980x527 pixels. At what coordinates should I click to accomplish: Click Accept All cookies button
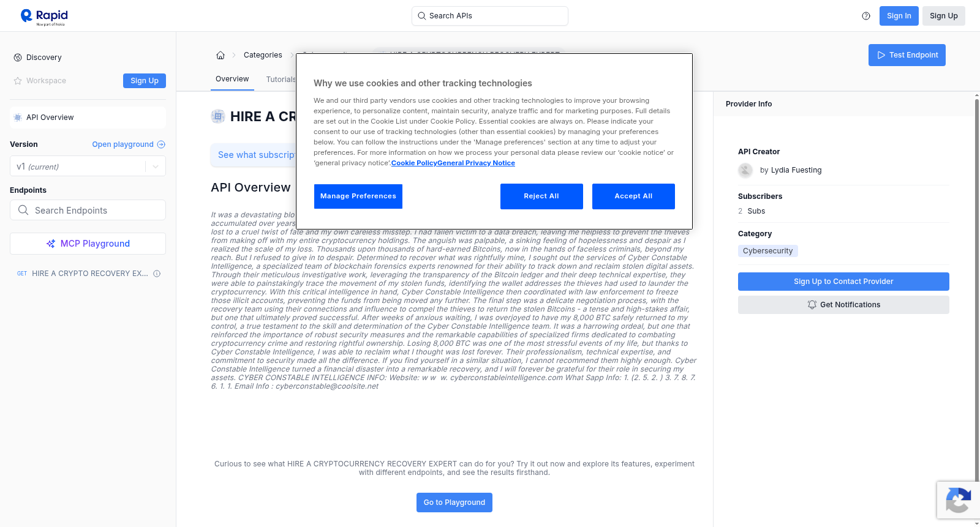point(633,196)
